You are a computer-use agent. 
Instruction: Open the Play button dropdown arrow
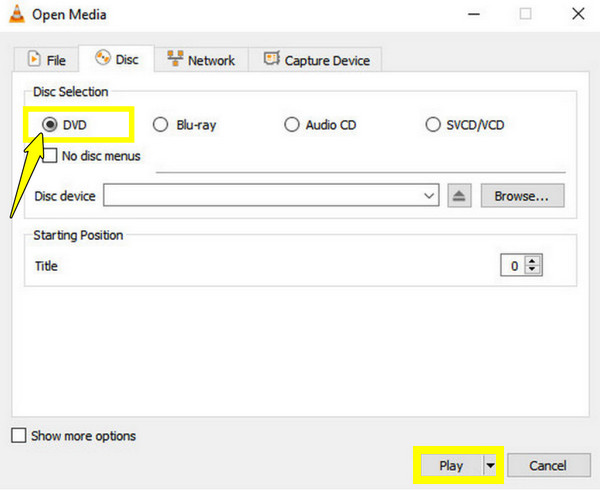pos(490,466)
